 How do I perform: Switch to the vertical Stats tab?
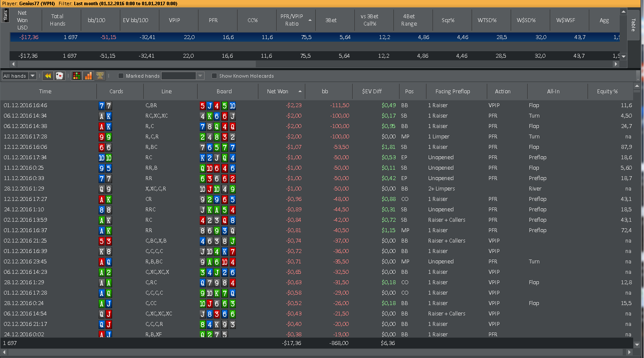pos(5,15)
